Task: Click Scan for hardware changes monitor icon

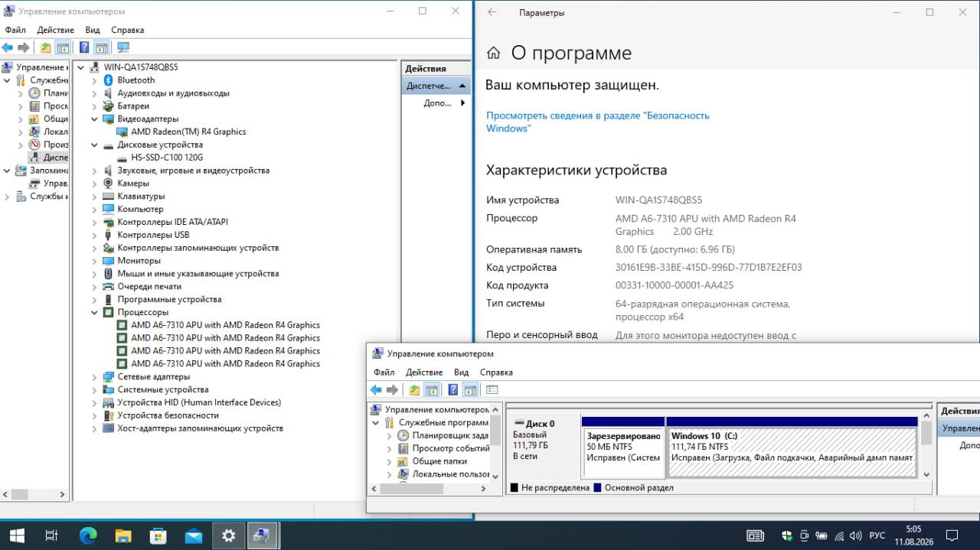Action: [122, 47]
